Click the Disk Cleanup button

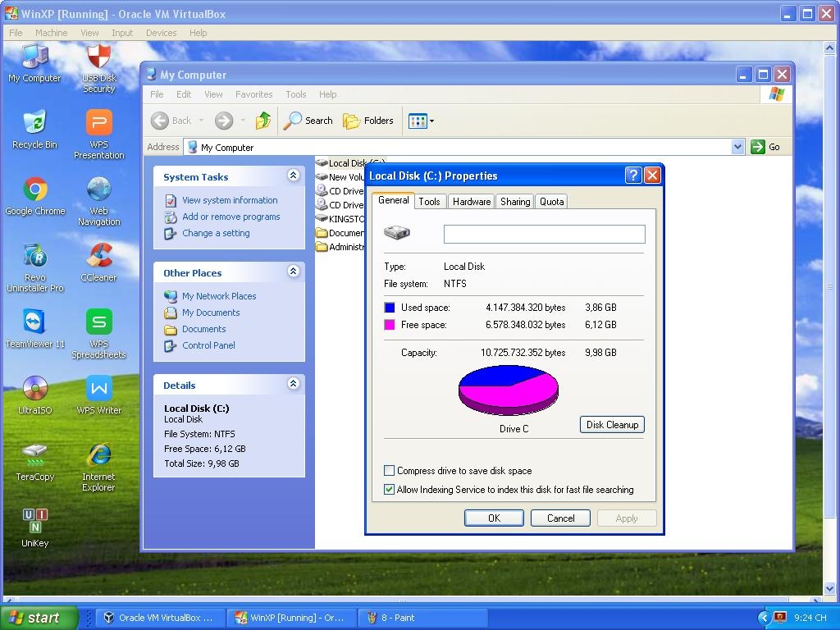(612, 425)
